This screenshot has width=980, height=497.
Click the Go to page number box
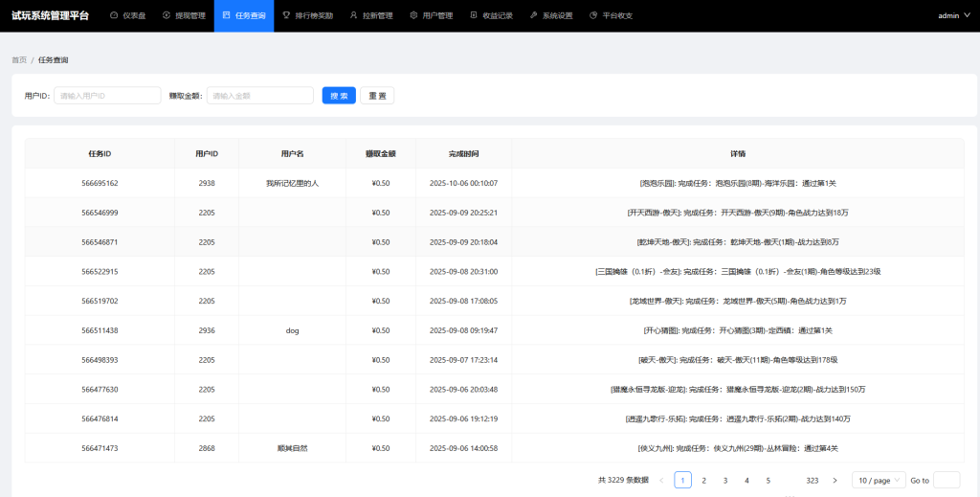pyautogui.click(x=946, y=480)
